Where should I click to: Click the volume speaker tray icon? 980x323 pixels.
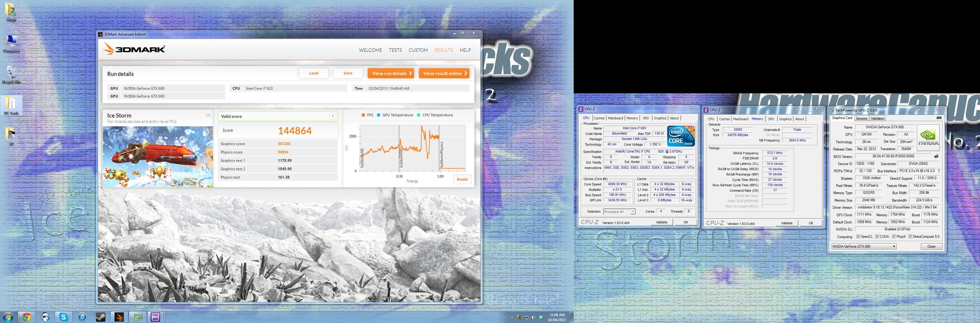coord(533,317)
